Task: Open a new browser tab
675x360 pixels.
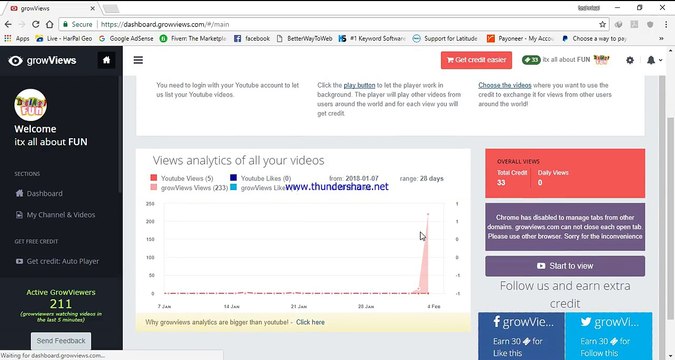Action: [110, 8]
